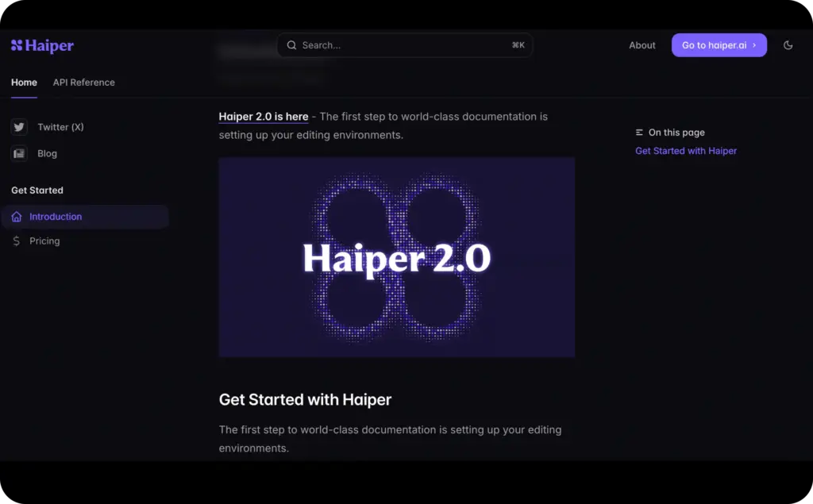Click the Haiper logo

click(43, 45)
